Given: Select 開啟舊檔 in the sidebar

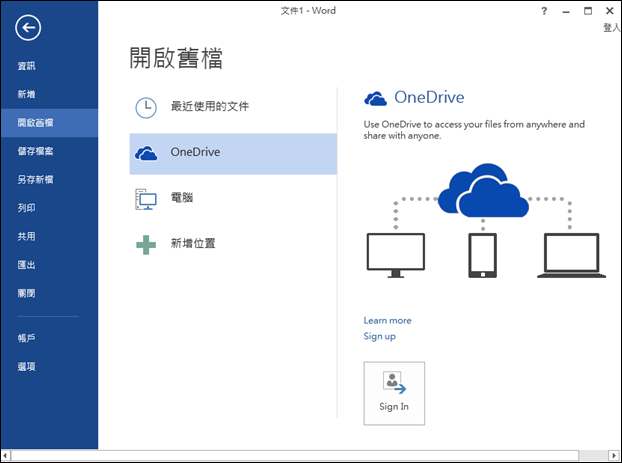Looking at the screenshot, I should [49, 123].
